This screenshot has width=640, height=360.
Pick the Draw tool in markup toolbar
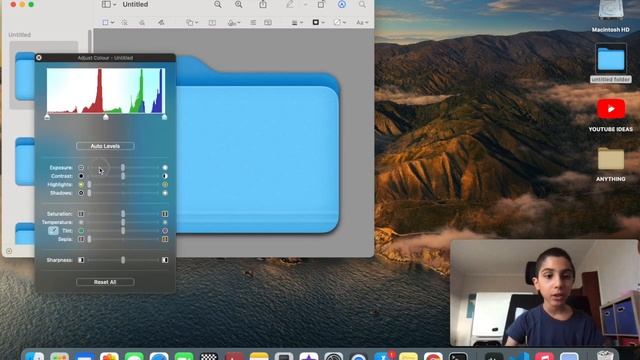click(161, 22)
